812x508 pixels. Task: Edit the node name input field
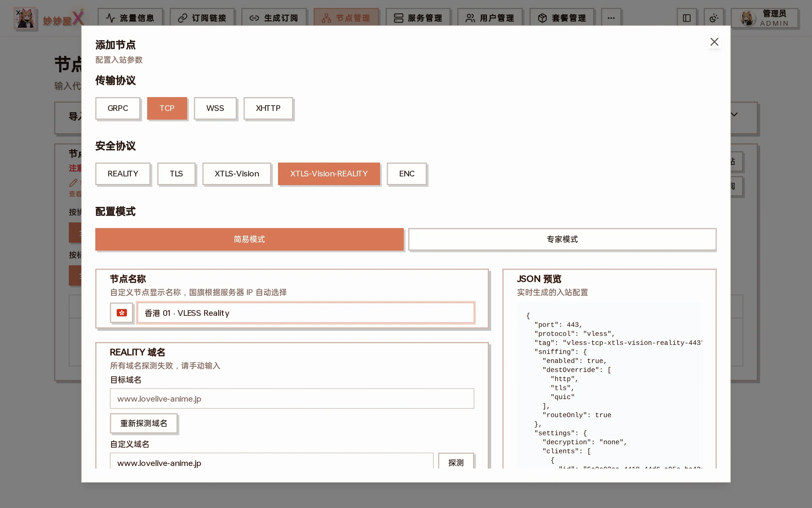[306, 313]
